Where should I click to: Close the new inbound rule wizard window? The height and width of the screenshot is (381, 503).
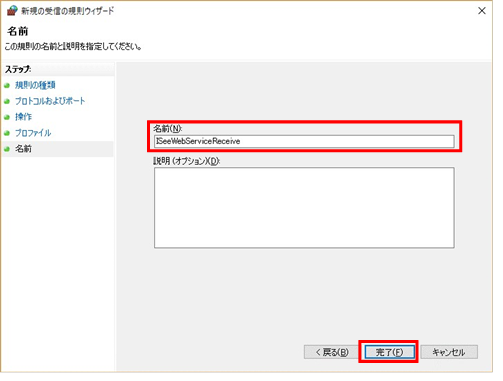pos(482,11)
